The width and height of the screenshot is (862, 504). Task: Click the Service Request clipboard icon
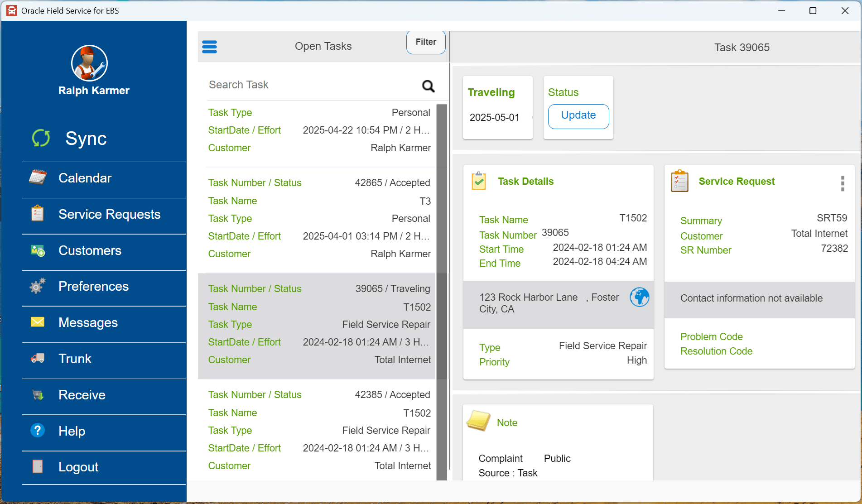point(679,181)
